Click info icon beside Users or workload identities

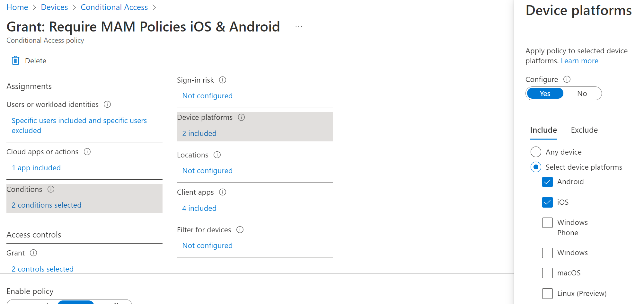click(107, 104)
